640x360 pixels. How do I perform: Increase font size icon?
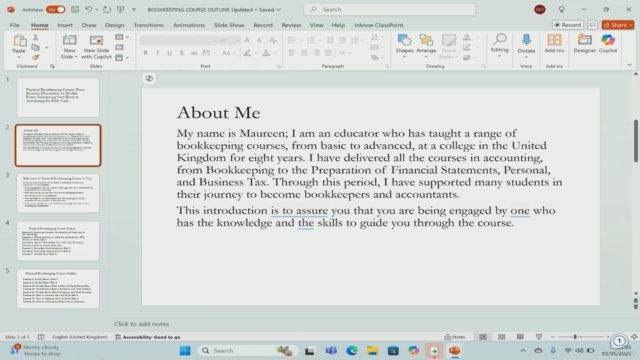247,40
